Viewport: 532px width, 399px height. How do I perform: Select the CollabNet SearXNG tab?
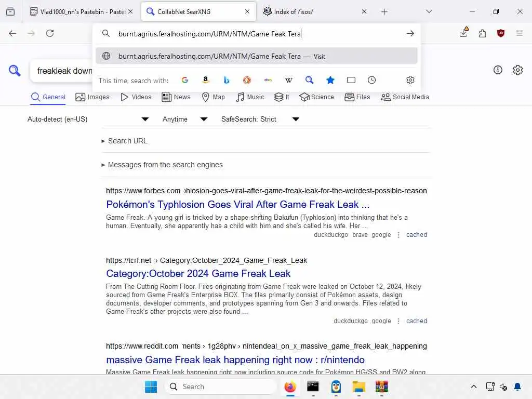[198, 12]
